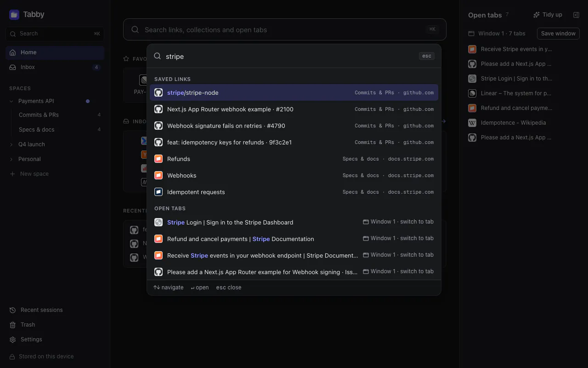Viewport: 588px width, 368px height.
Task: Click the Recent sessions clock icon
Action: click(13, 310)
